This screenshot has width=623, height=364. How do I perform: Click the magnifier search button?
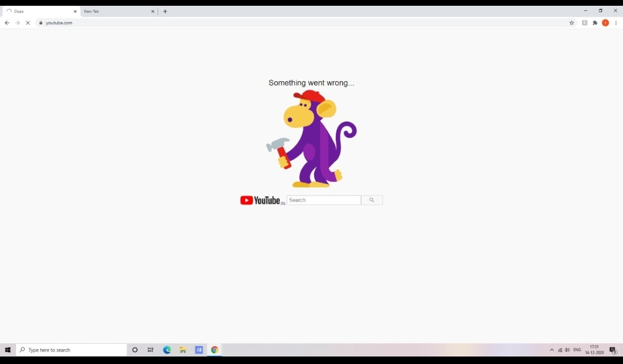point(372,200)
